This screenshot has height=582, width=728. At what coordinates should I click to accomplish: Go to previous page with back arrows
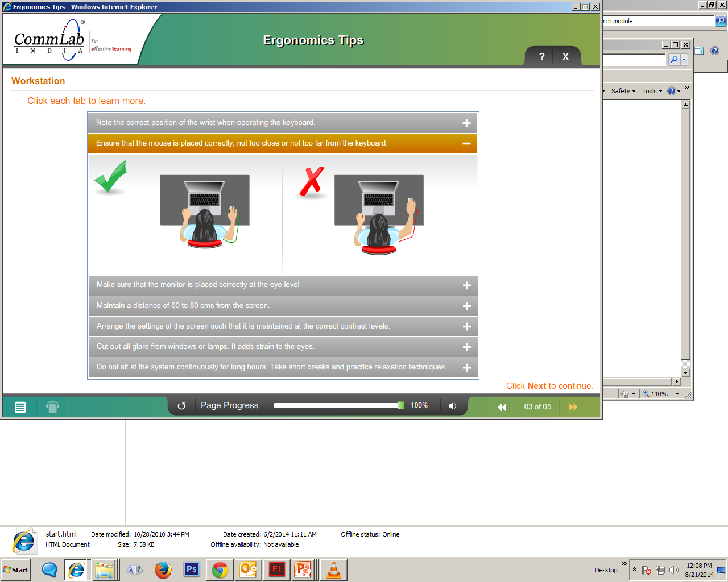(502, 407)
